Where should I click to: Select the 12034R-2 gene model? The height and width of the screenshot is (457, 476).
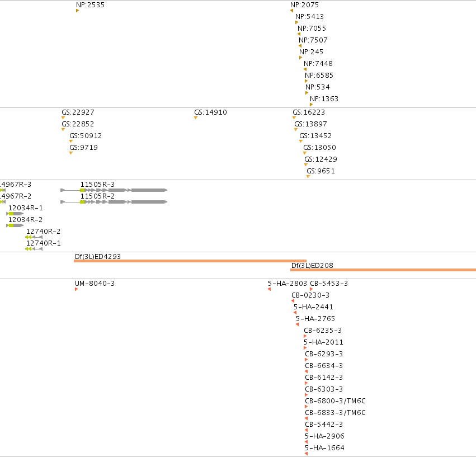(15, 225)
